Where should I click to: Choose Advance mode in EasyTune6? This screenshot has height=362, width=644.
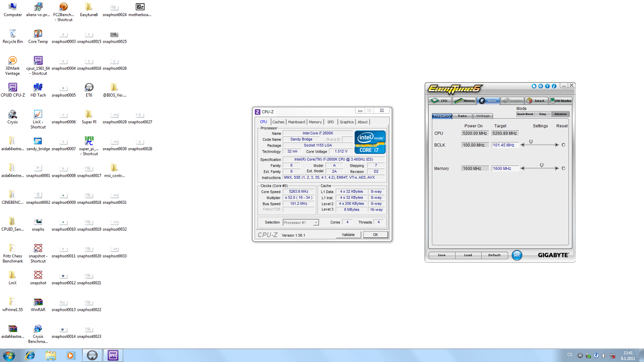pos(560,114)
